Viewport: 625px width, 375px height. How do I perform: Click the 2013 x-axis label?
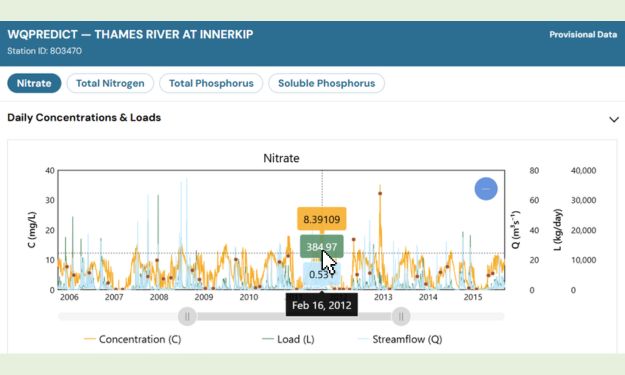[x=383, y=297]
